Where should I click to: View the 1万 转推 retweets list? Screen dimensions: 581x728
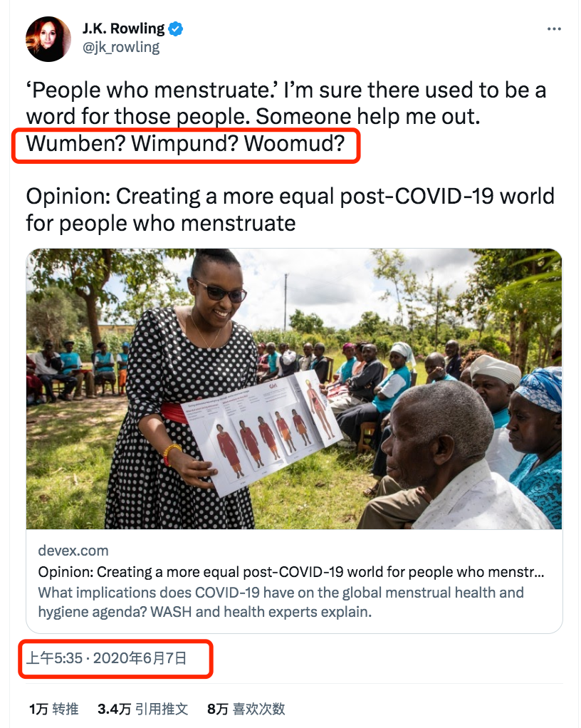(x=54, y=709)
